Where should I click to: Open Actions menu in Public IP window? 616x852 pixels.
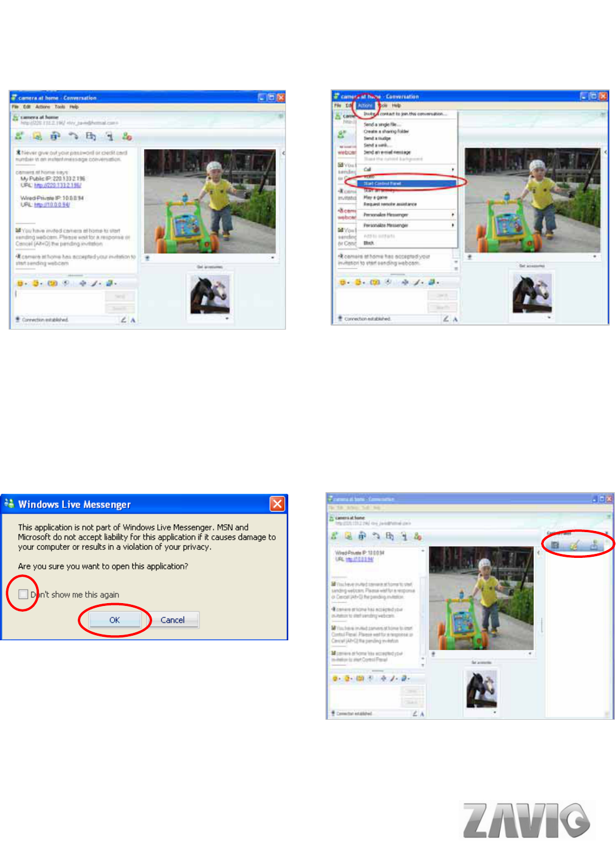click(43, 106)
